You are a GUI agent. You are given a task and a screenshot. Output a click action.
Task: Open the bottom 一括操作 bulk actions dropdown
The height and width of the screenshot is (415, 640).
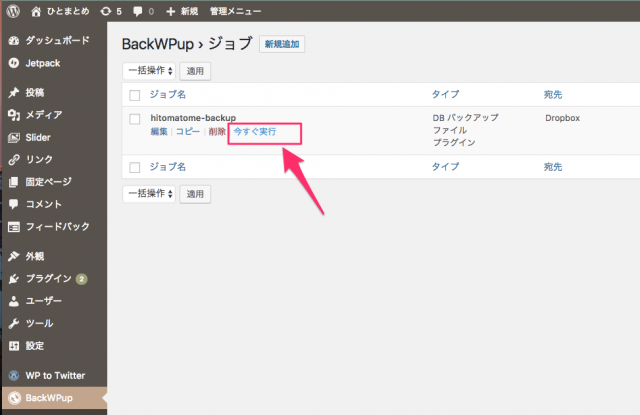(149, 194)
